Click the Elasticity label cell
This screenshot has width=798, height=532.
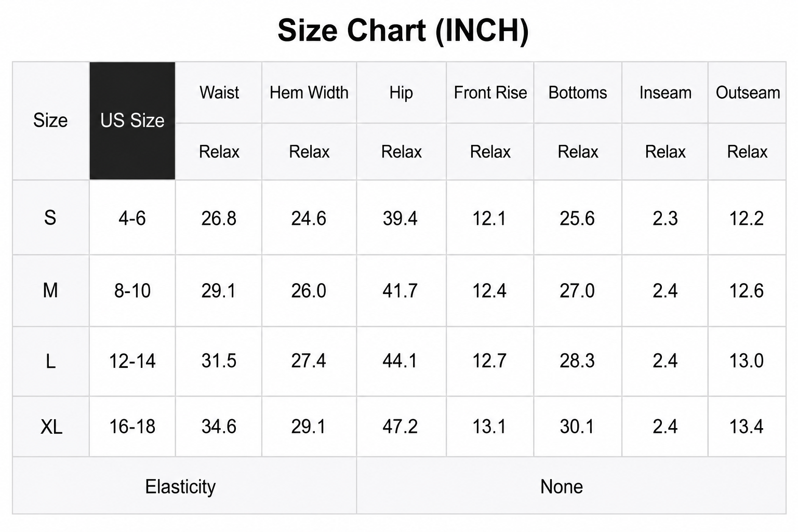click(184, 486)
